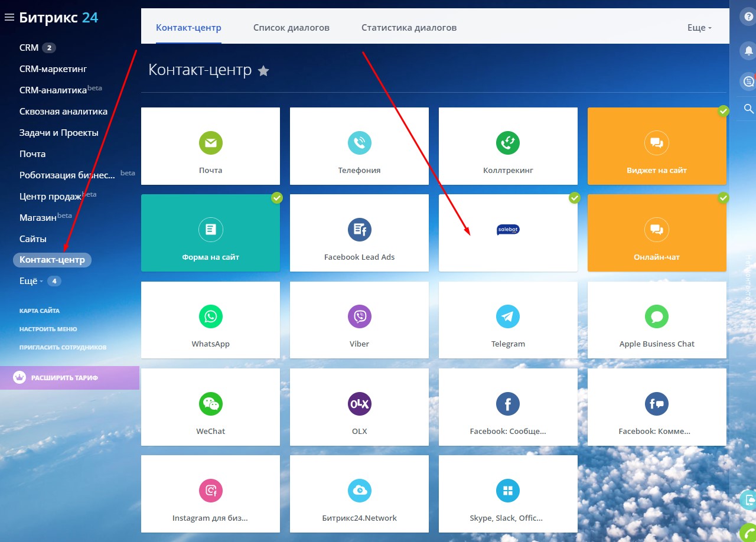
Task: Open the Facebook: Комме... comments icon
Action: click(x=657, y=404)
